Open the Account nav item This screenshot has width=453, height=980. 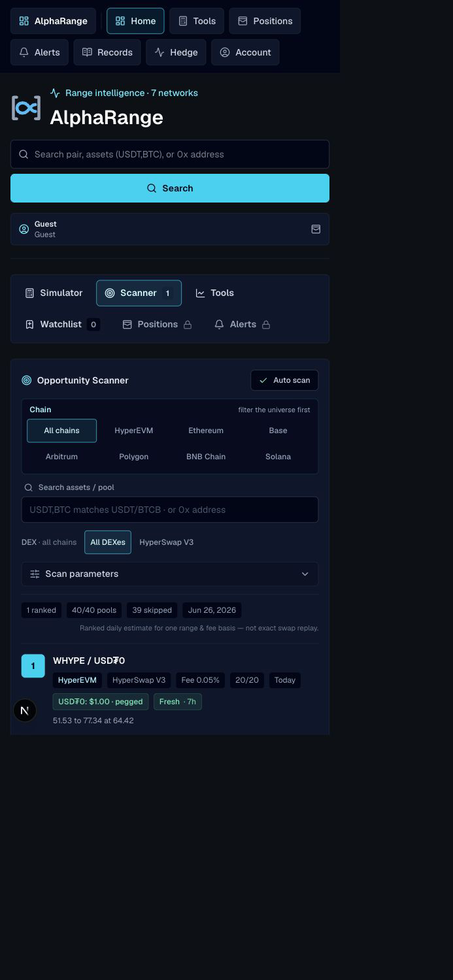(x=245, y=52)
